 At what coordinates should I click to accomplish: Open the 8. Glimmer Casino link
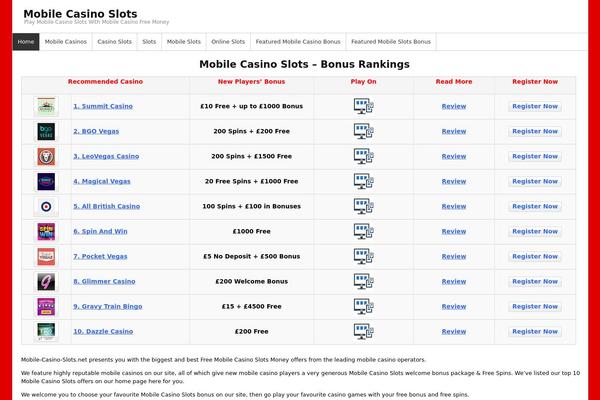coord(104,281)
